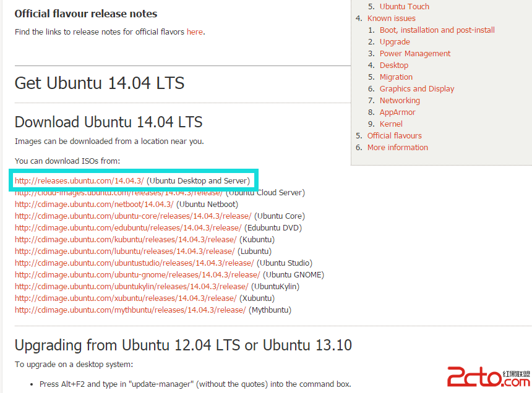Jump to Known issues section
This screenshot has height=393, width=532.
(391, 19)
